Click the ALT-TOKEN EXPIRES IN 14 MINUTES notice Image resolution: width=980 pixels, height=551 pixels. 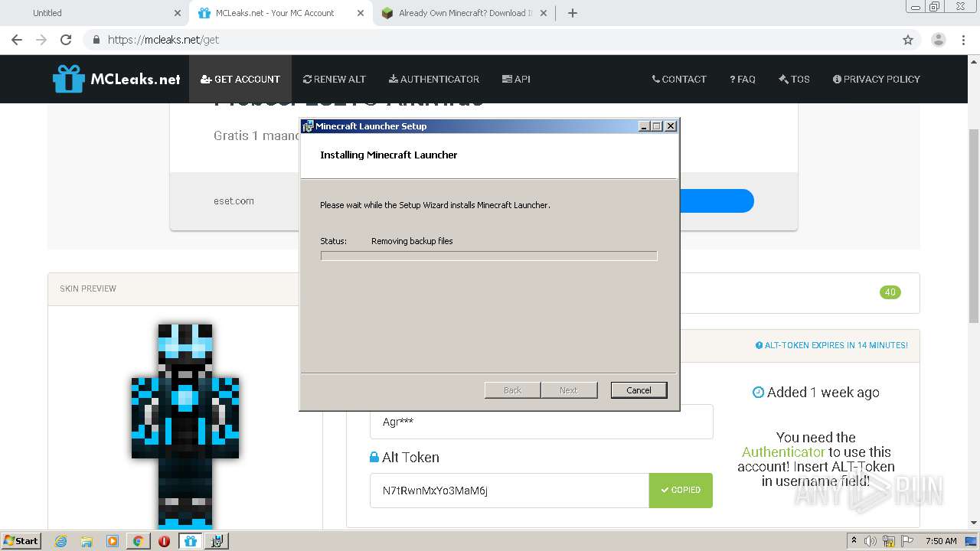pos(831,345)
